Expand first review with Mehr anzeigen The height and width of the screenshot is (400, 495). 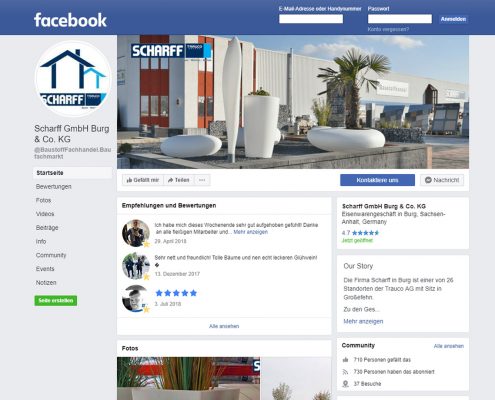[x=250, y=232]
